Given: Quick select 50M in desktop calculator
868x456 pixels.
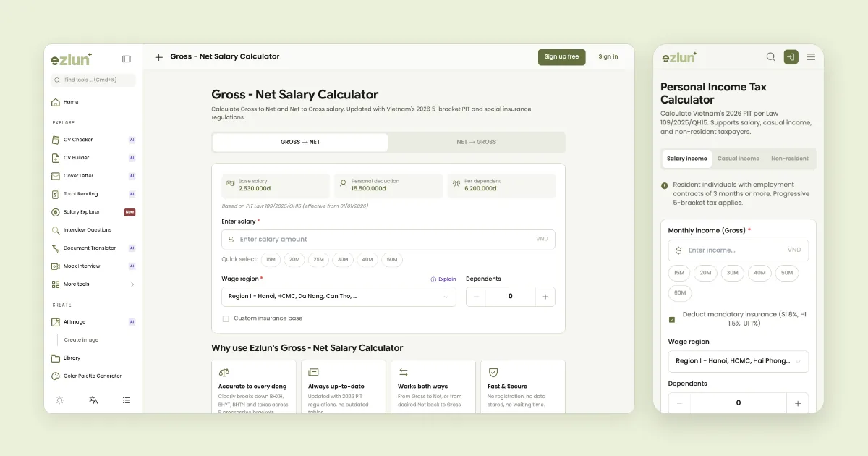Looking at the screenshot, I should click(x=392, y=259).
